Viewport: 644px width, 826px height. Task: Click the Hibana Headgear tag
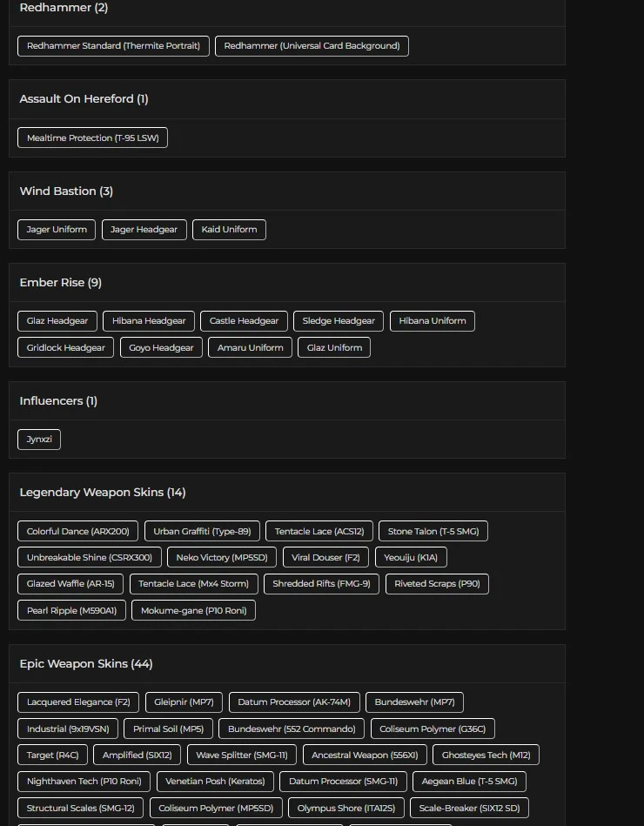coord(149,321)
